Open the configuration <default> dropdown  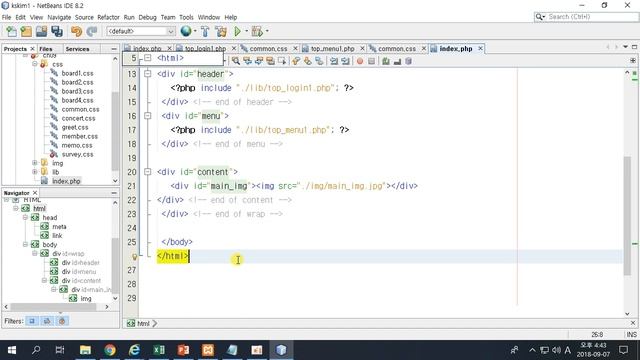click(x=141, y=31)
